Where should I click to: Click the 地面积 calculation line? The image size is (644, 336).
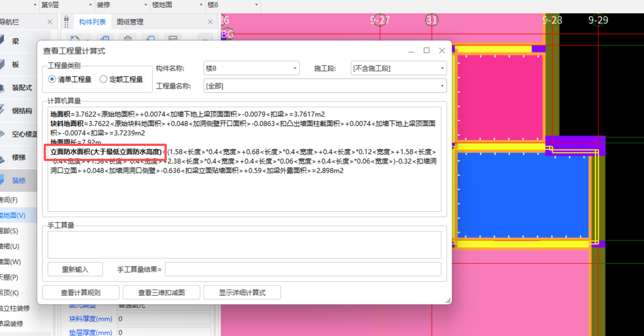pos(188,114)
